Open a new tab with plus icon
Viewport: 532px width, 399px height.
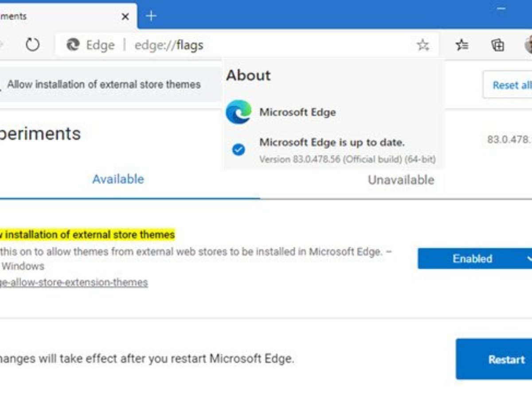click(151, 16)
